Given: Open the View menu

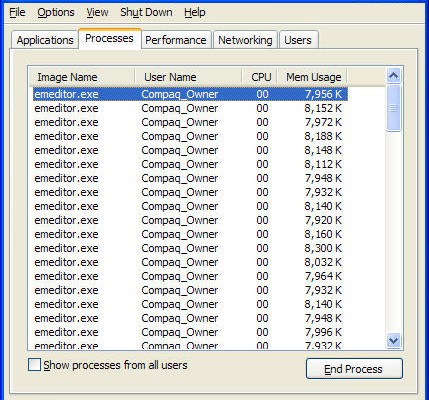Looking at the screenshot, I should point(97,12).
